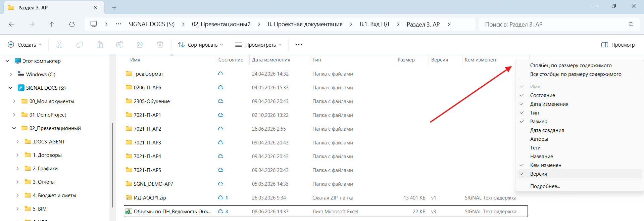Collapse 02_Презентационный in the tree

(14, 128)
